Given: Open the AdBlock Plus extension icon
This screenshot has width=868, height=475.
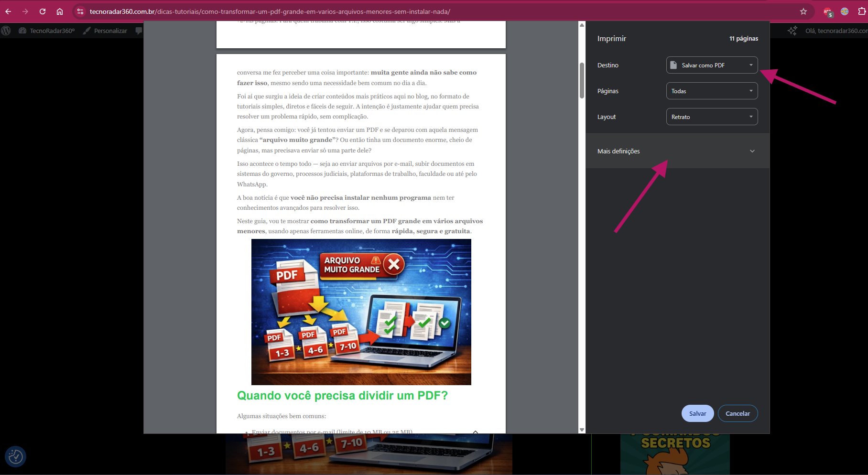Looking at the screenshot, I should coord(828,12).
